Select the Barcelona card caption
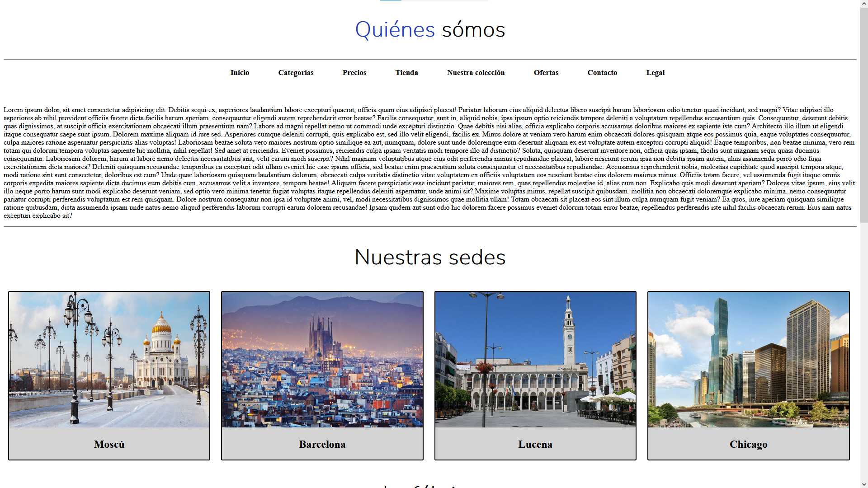Viewport: 868px width, 488px height. (x=322, y=444)
